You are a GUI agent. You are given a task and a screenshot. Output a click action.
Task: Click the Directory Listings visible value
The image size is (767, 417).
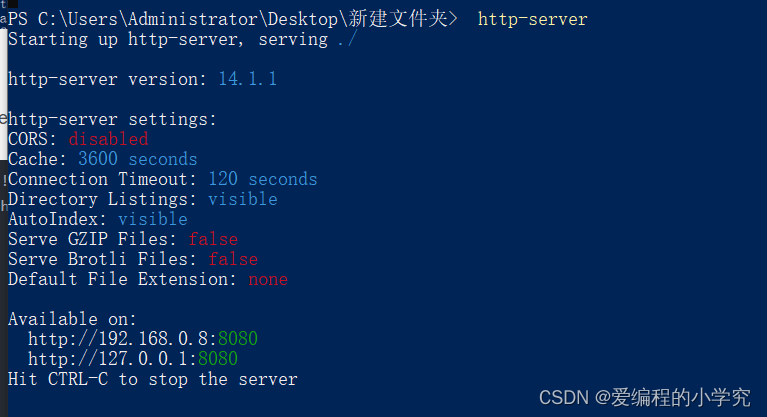click(243, 199)
